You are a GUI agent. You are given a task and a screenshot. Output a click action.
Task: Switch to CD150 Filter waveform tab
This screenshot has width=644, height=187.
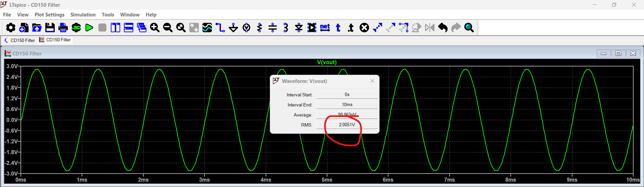point(55,40)
